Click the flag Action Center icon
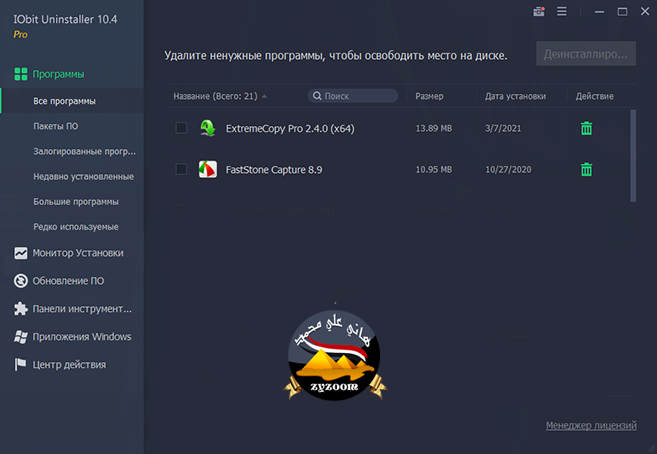Image resolution: width=657 pixels, height=454 pixels. coord(20,364)
